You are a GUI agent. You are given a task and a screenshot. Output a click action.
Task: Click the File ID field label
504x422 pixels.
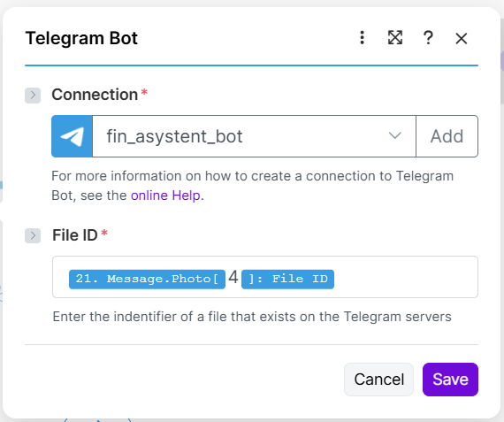[75, 235]
